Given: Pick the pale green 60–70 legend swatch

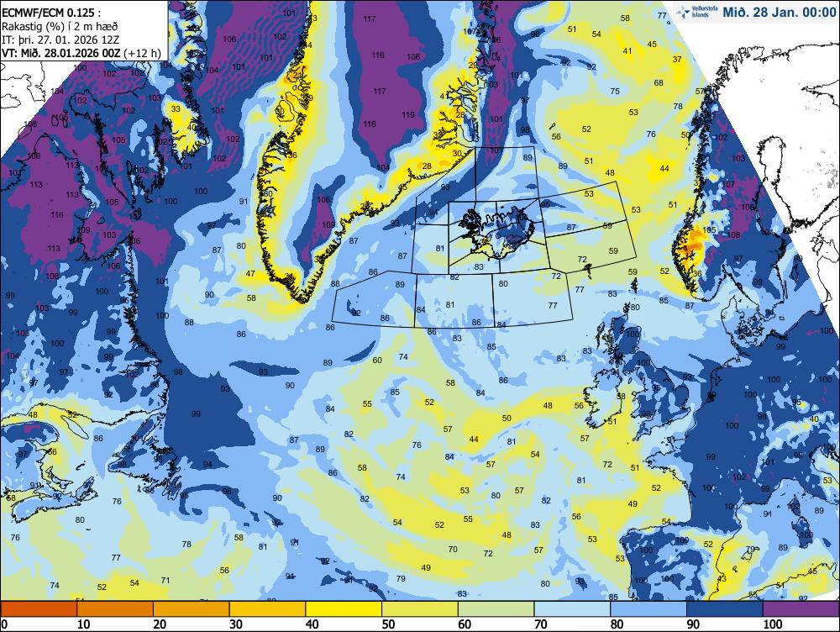Looking at the screenshot, I should 496,609.
